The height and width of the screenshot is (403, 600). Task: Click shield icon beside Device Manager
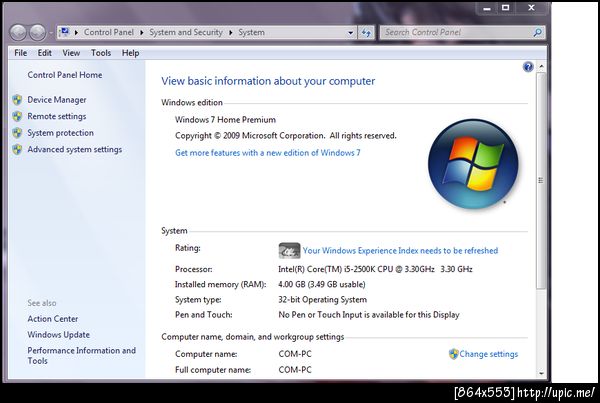pos(17,100)
